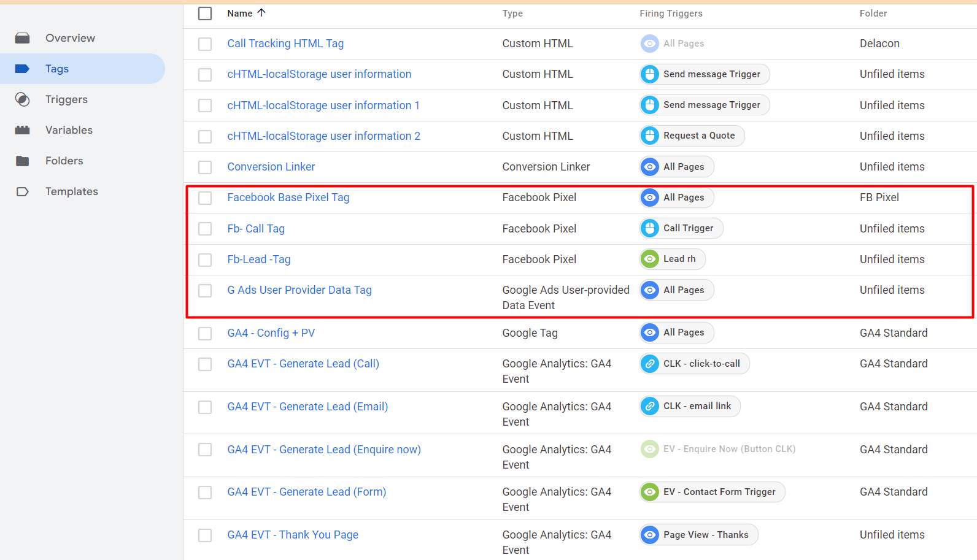977x560 pixels.
Task: Click the Folder column header
Action: [x=873, y=13]
